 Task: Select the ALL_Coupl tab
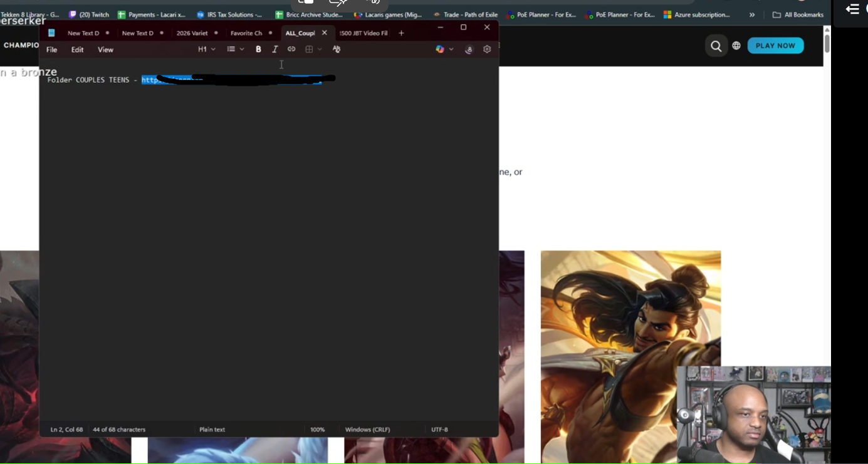(x=300, y=33)
